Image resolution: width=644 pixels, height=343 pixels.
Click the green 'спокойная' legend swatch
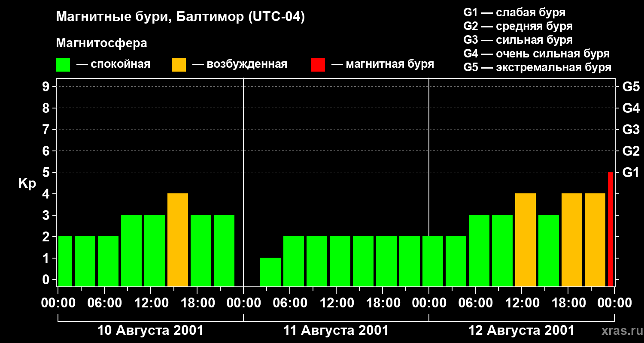(63, 65)
